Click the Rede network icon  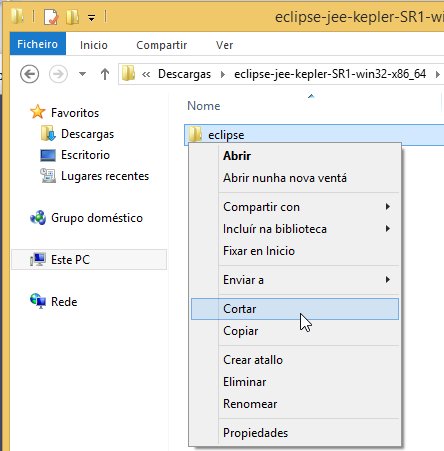[38, 301]
